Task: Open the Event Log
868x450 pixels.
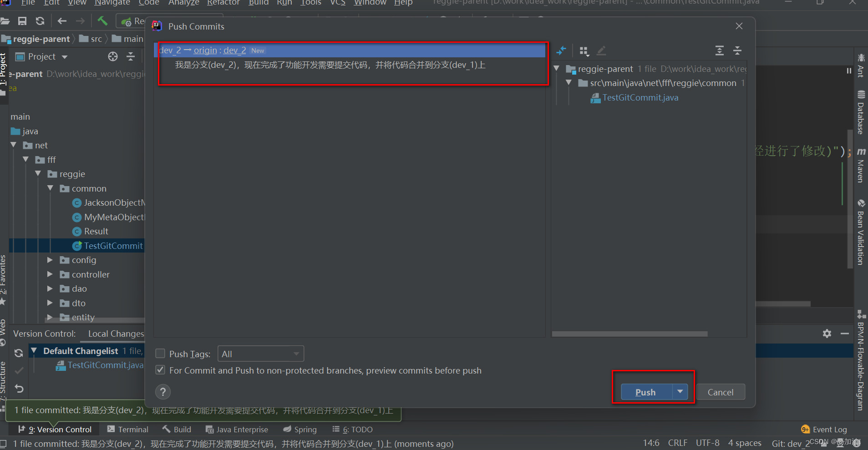Action: pyautogui.click(x=824, y=429)
